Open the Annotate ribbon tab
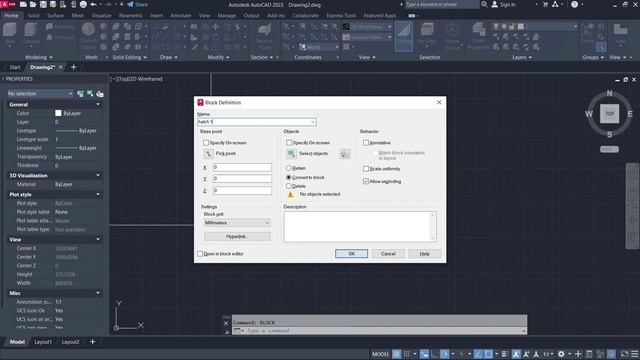Screen dimensions: 640x360 180,16
